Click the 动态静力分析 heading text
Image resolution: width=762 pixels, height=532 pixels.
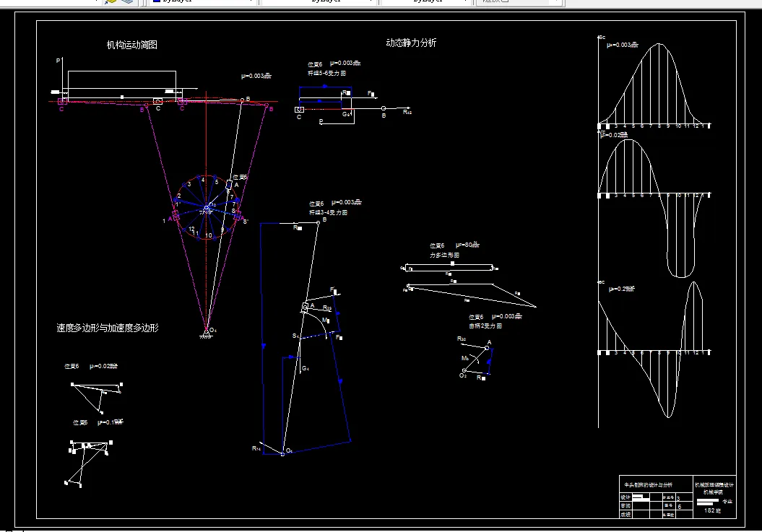(x=411, y=43)
